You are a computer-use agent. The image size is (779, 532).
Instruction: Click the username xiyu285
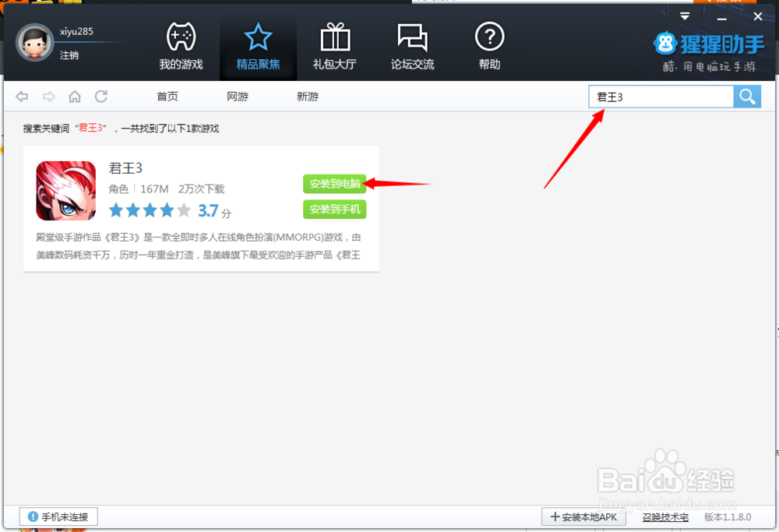tap(76, 31)
